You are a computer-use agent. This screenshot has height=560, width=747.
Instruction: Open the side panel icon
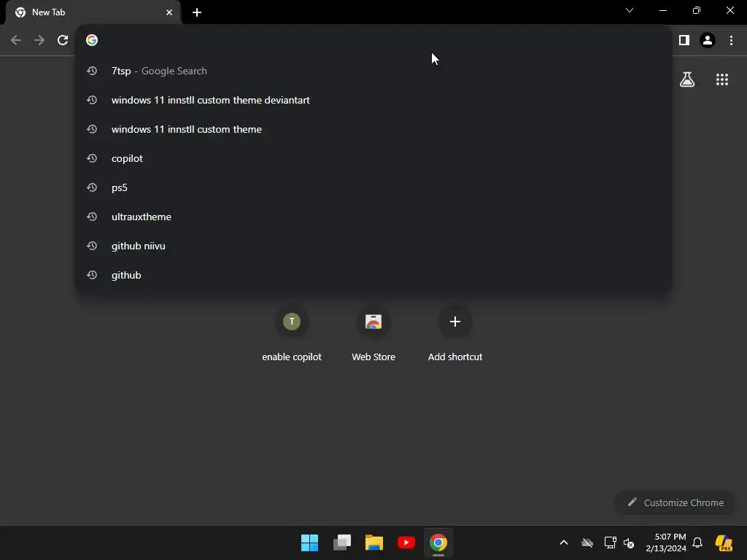(x=684, y=40)
